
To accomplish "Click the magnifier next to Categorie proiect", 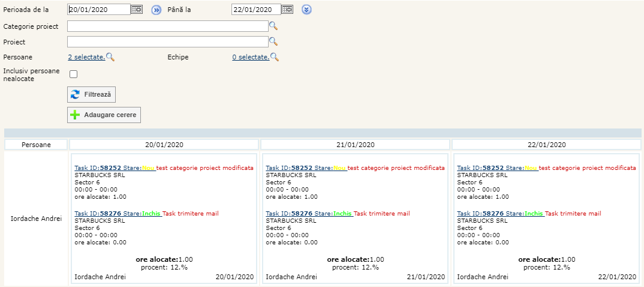I will (x=273, y=26).
